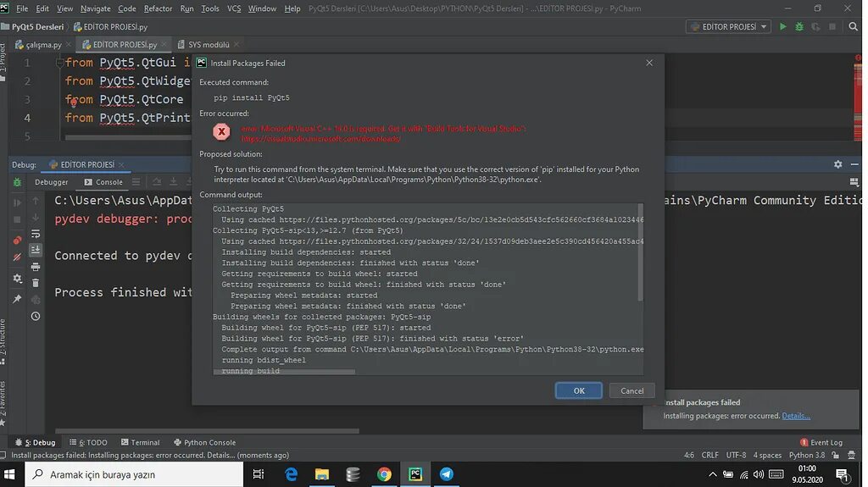Close the Install Packages Failed dialog
868x487 pixels.
pyautogui.click(x=649, y=63)
